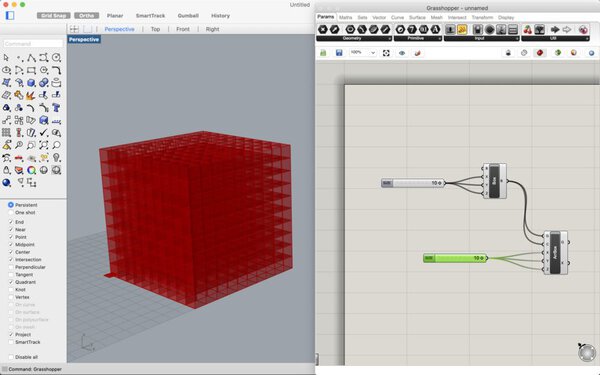The width and height of the screenshot is (600, 375).
Task: Toggle Grasshopper preview eye icon
Action: (x=402, y=53)
